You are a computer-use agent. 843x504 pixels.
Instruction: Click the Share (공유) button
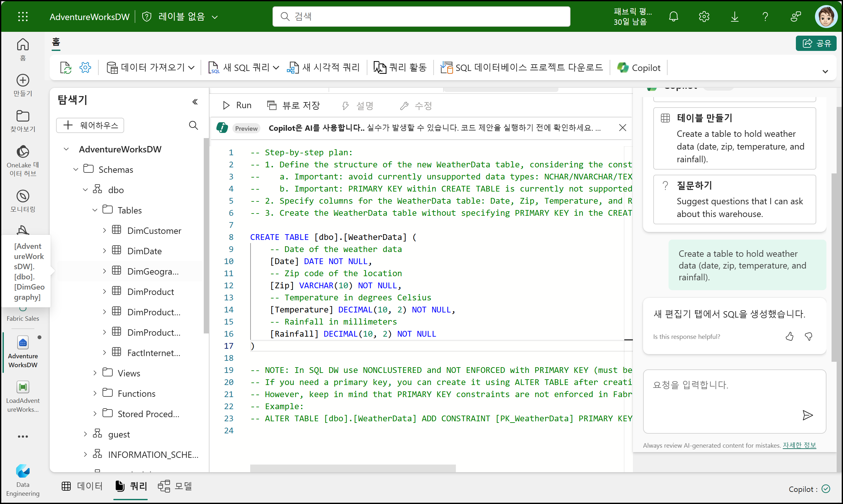pos(816,43)
